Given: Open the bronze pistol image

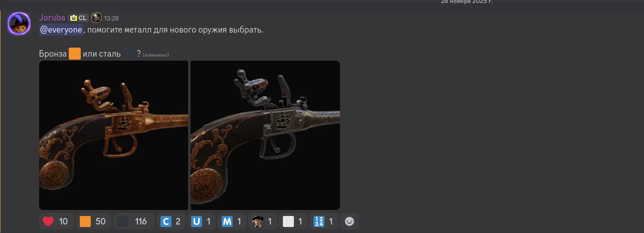Looking at the screenshot, I should pyautogui.click(x=113, y=135).
